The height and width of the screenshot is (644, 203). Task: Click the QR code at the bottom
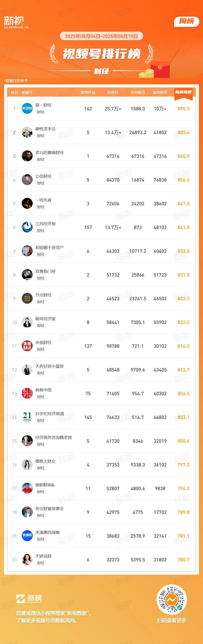tap(172, 600)
